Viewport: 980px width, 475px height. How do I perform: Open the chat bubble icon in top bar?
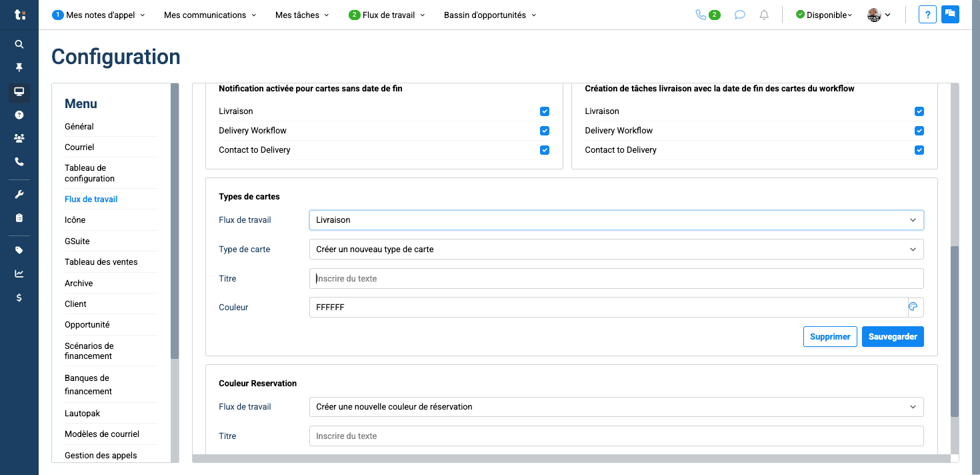pos(739,15)
